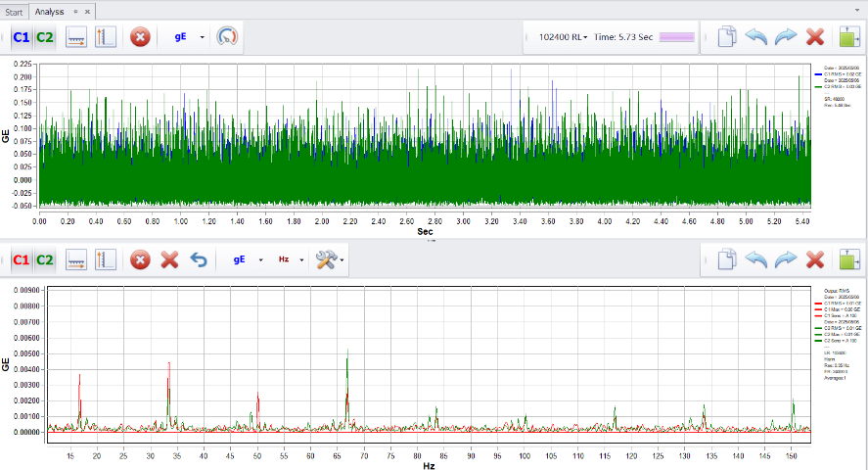This screenshot has width=868, height=470.
Task: Click red X delete icon in spectrum toolbar
Action: tap(169, 259)
